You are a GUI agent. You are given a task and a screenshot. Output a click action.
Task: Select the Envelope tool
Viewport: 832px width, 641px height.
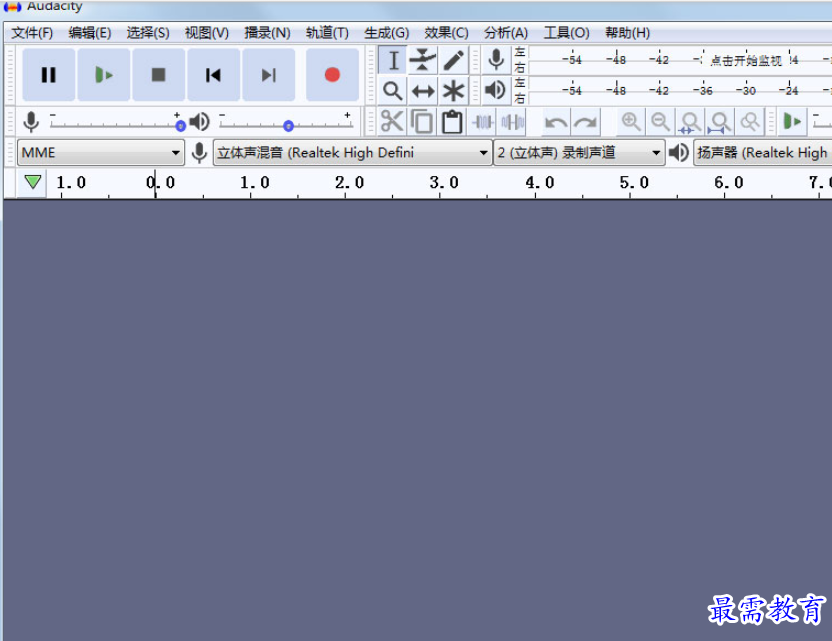coord(423,60)
